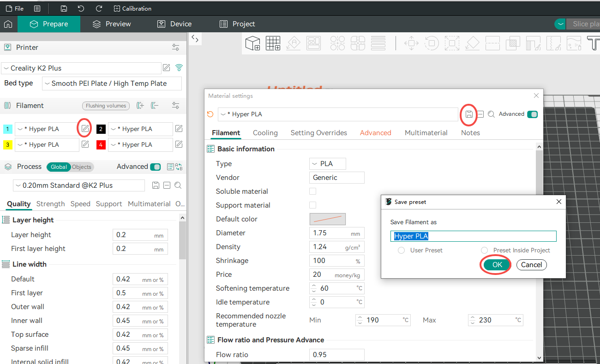Switch to the Preview tab
This screenshot has height=364, width=600.
pyautogui.click(x=112, y=24)
